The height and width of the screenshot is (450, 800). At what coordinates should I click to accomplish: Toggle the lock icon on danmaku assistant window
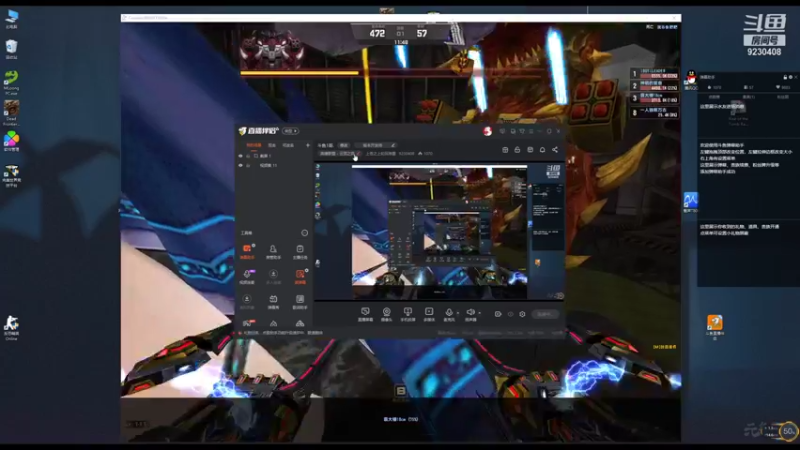tap(785, 77)
